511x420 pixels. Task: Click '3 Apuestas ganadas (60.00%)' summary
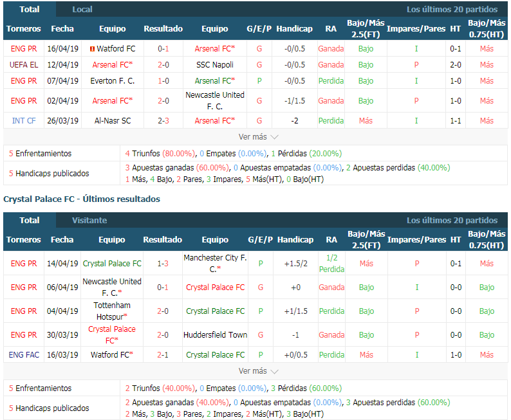coord(177,168)
